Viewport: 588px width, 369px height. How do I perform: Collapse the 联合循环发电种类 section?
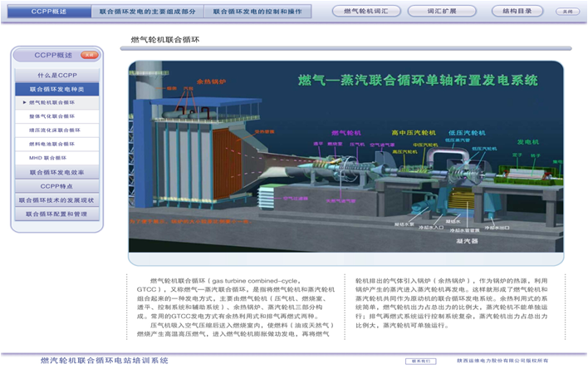click(x=56, y=88)
